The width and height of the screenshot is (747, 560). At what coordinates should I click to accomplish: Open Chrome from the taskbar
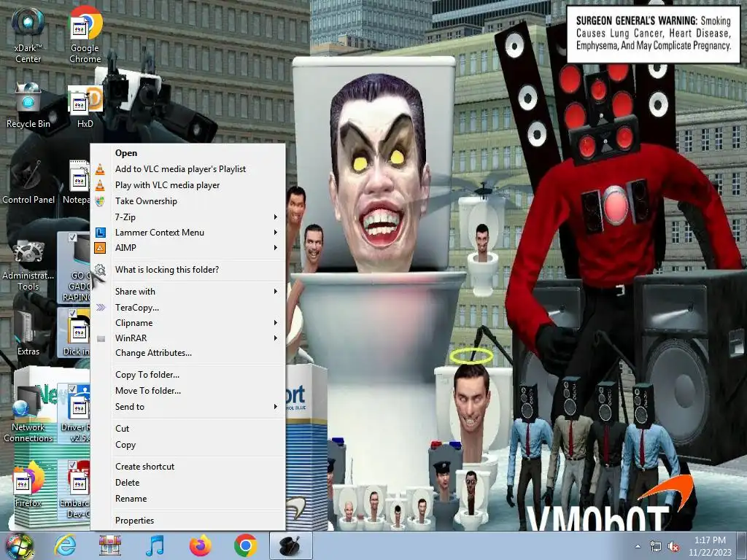click(245, 545)
